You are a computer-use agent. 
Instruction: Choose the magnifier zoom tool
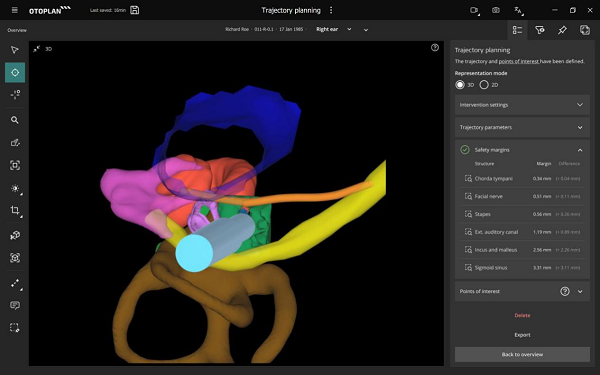[x=15, y=120]
